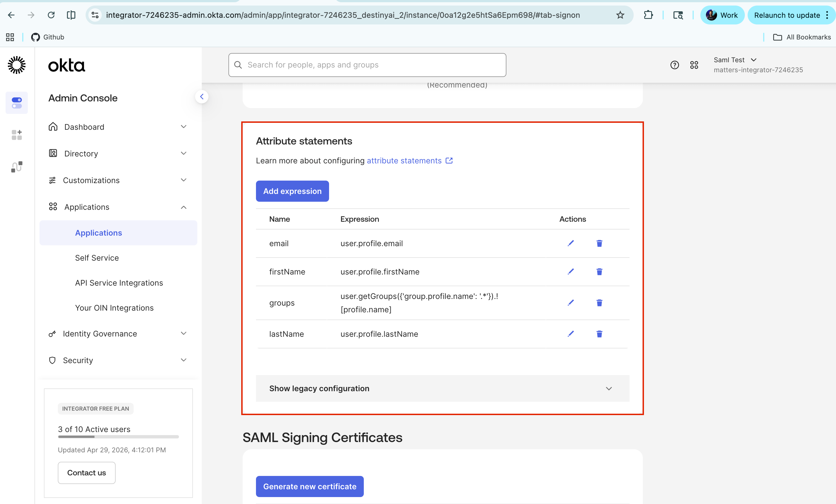Expand the Directory section chevron

pyautogui.click(x=183, y=153)
